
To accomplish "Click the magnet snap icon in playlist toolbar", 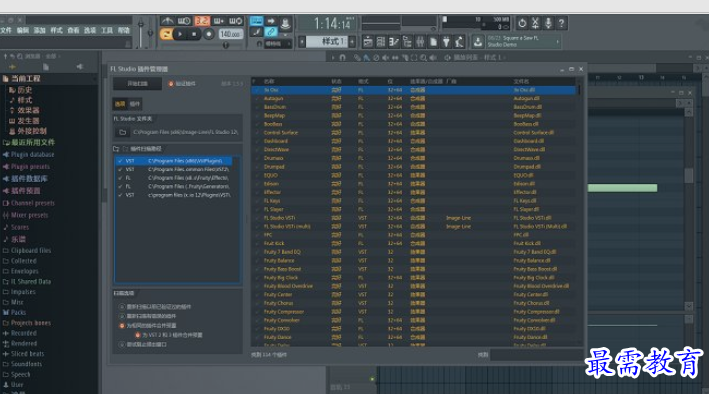I will tap(342, 57).
